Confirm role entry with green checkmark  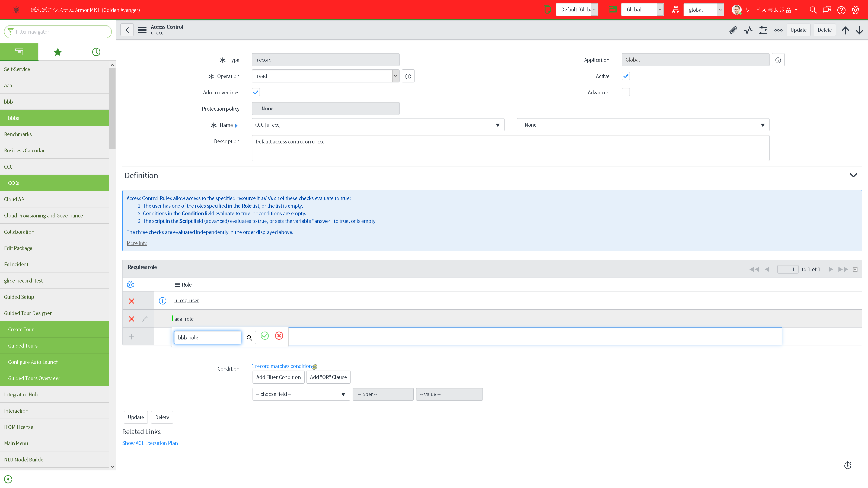(265, 336)
